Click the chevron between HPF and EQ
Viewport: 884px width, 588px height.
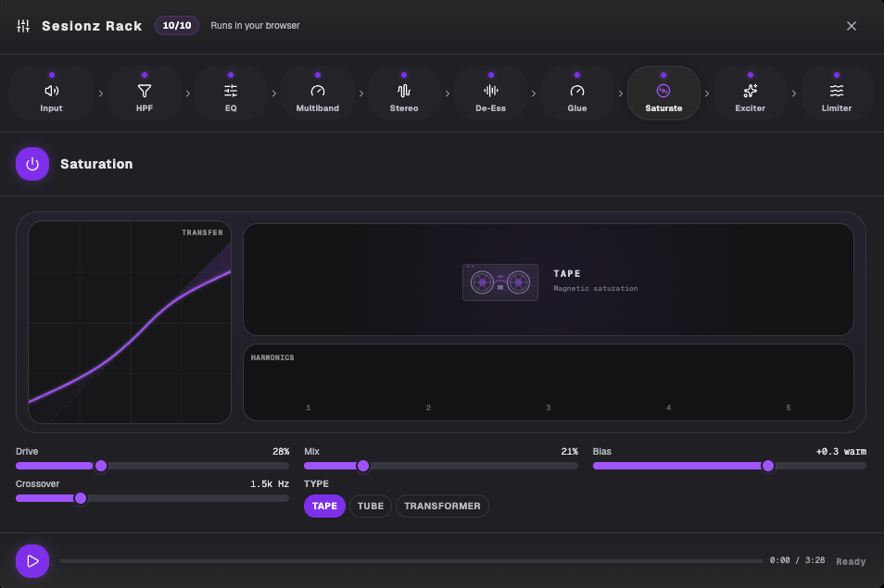tap(188, 94)
